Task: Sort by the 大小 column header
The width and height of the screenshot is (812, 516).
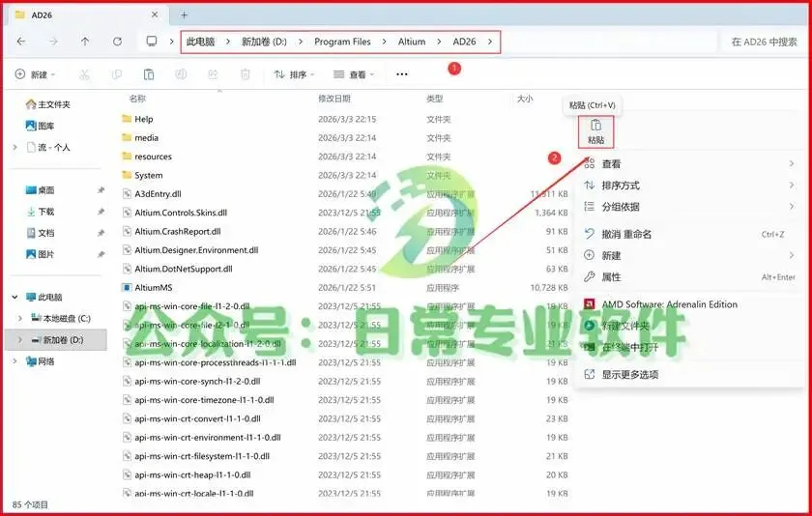Action: [525, 99]
